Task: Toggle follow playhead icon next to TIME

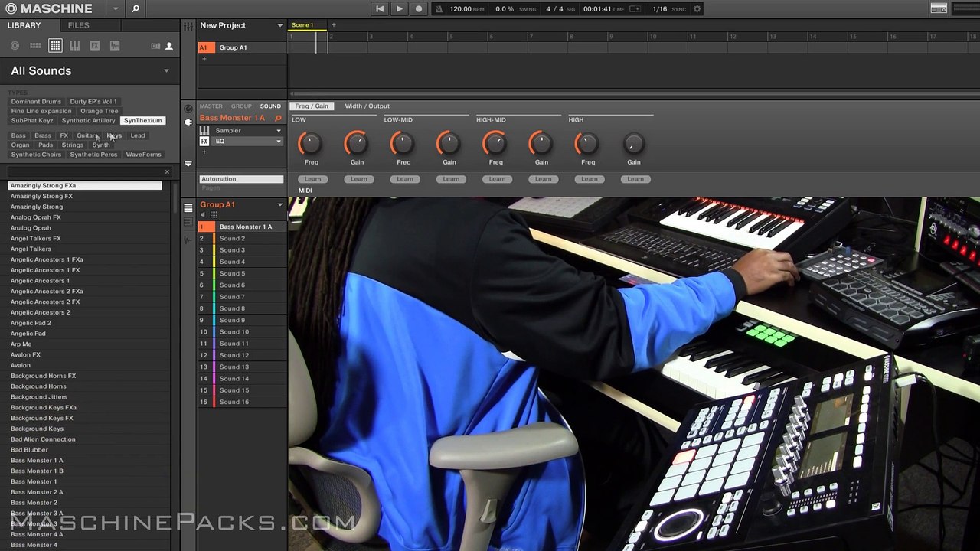Action: click(634, 9)
